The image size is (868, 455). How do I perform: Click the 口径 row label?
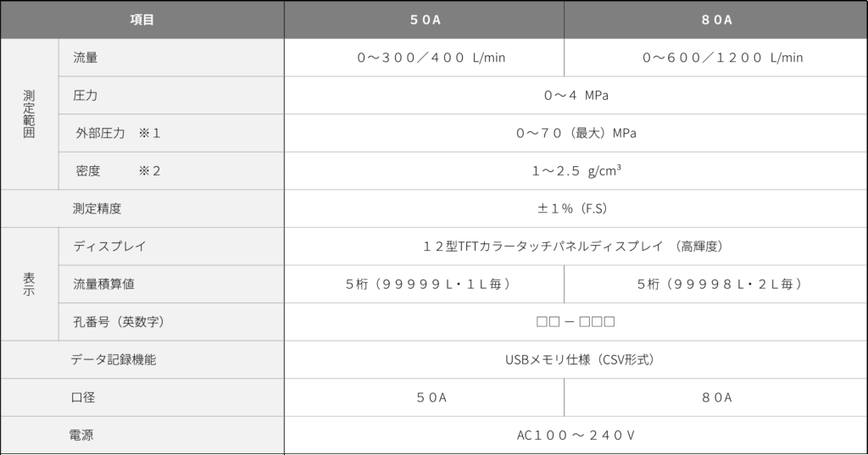pyautogui.click(x=83, y=397)
